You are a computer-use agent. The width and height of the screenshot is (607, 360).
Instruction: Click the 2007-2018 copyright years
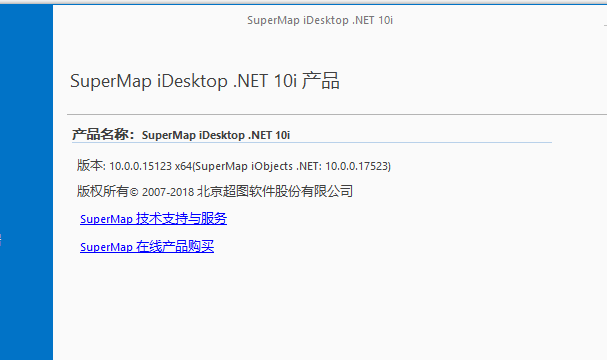tap(168, 192)
